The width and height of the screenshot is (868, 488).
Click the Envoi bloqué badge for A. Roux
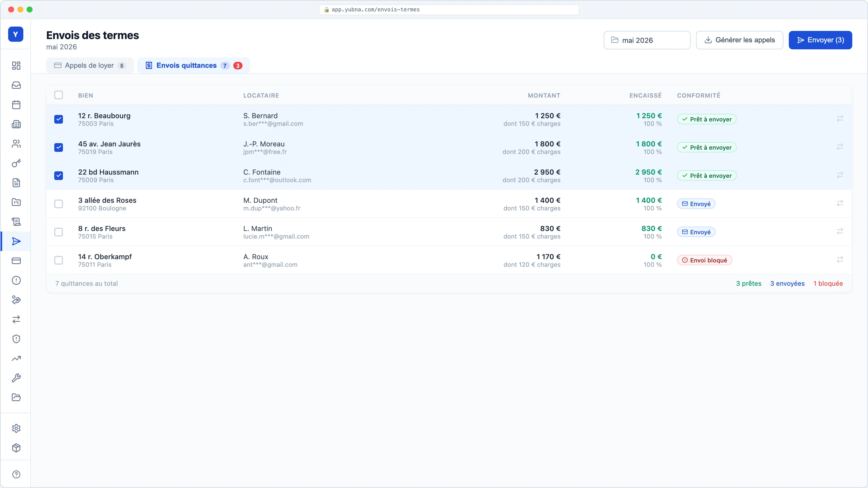click(705, 260)
